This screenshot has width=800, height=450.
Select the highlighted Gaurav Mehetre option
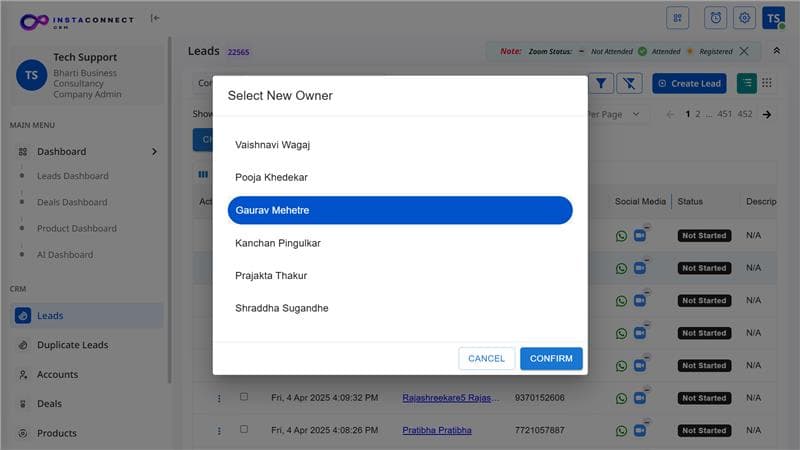coord(400,210)
